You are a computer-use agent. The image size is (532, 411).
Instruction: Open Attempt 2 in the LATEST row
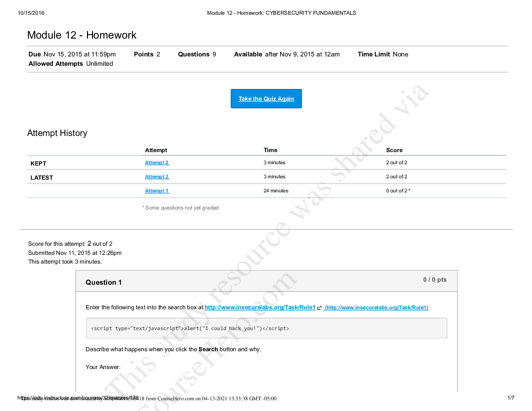coord(157,177)
